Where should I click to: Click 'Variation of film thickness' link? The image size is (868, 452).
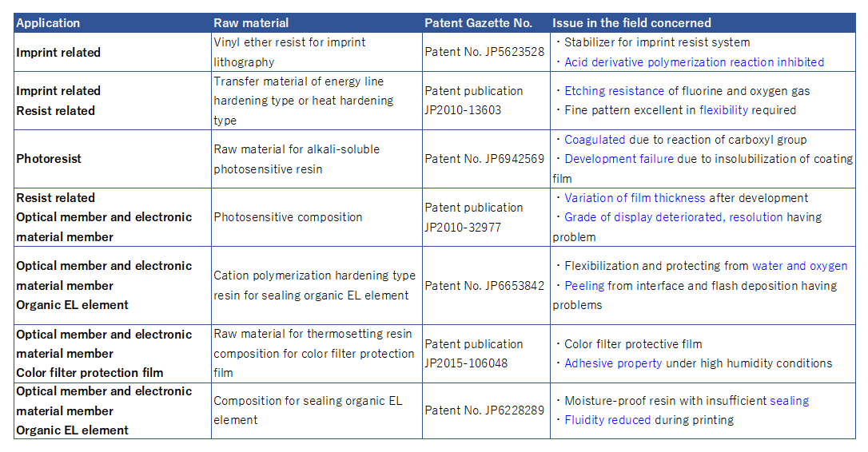(x=635, y=197)
